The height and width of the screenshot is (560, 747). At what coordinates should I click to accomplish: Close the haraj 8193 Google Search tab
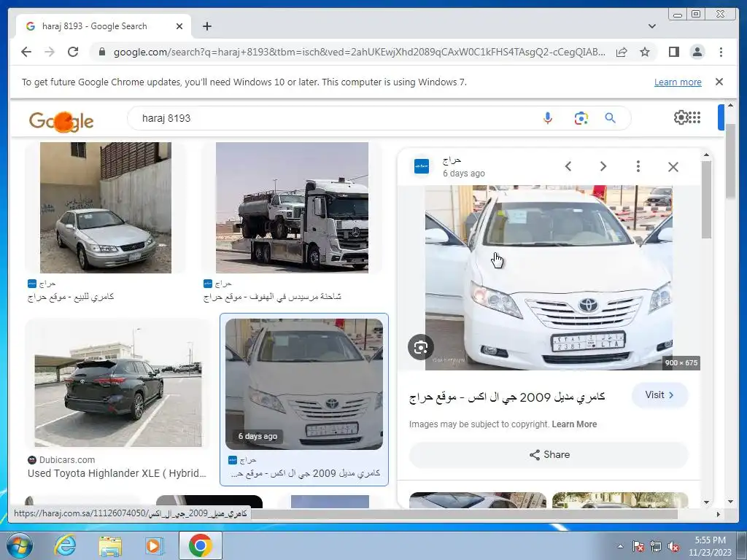click(179, 26)
